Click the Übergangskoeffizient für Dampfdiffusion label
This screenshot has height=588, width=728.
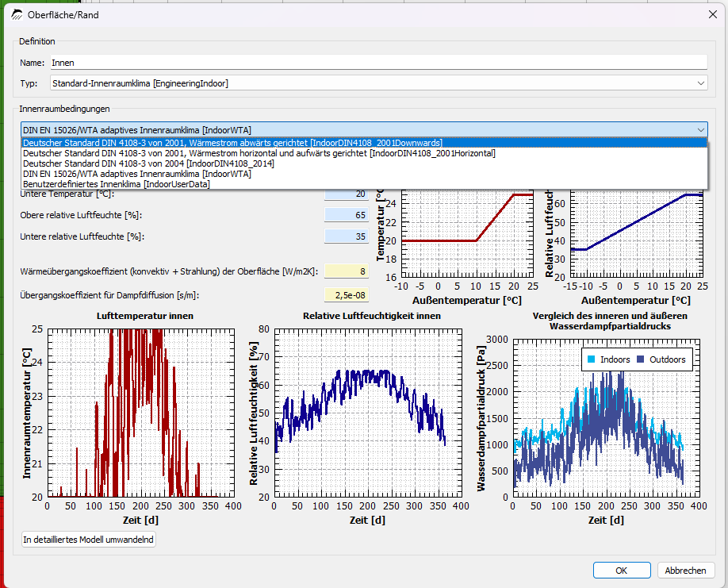(x=109, y=295)
